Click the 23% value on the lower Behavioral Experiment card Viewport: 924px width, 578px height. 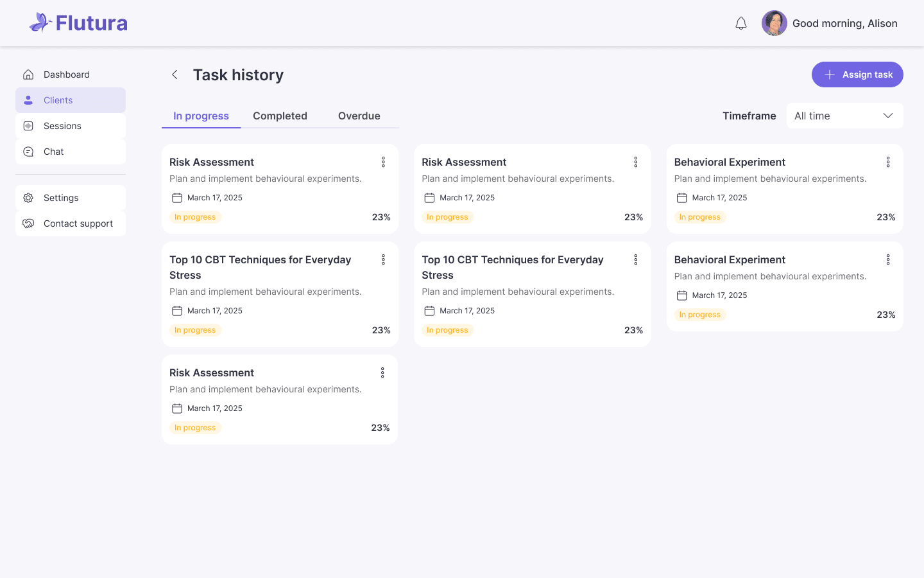pos(886,315)
